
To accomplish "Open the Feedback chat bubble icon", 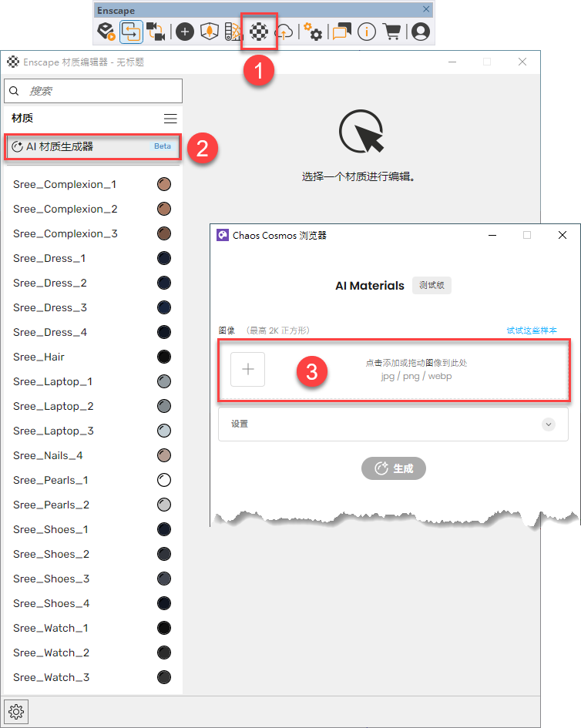I will (x=341, y=32).
